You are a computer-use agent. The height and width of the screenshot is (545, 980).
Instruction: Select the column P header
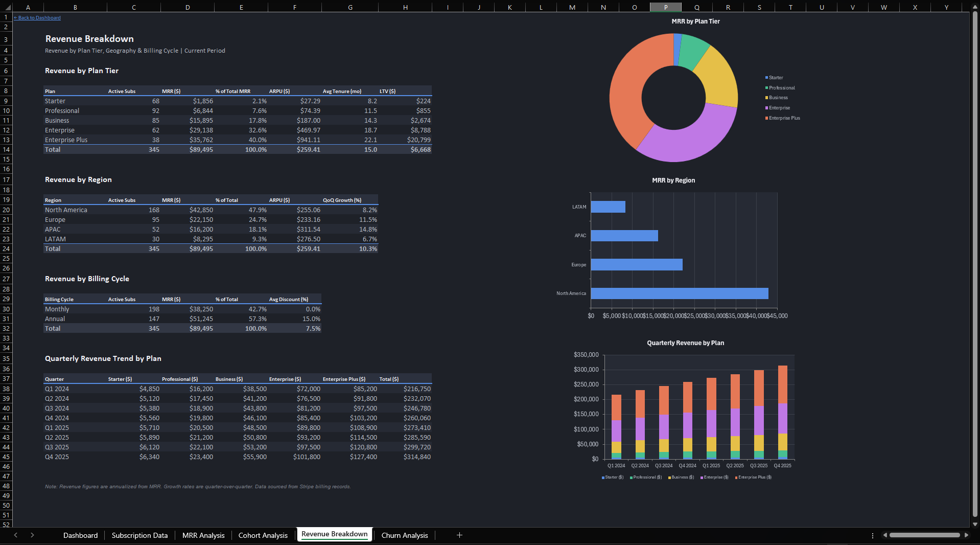point(665,7)
